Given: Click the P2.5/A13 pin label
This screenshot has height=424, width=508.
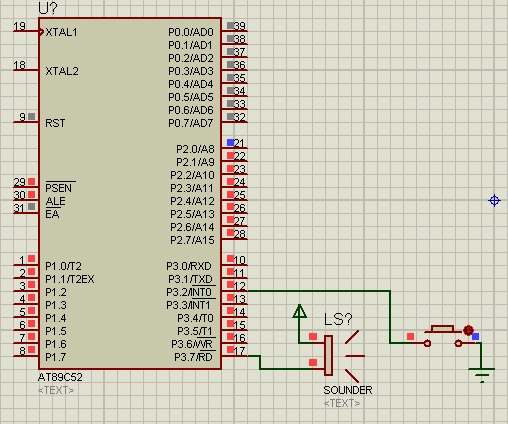Looking at the screenshot, I should pyautogui.click(x=192, y=214).
